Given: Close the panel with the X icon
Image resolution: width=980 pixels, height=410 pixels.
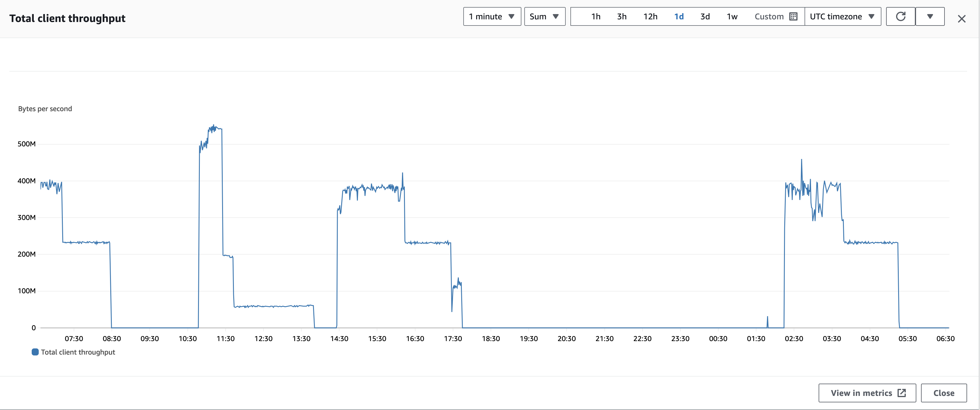Looking at the screenshot, I should [961, 19].
